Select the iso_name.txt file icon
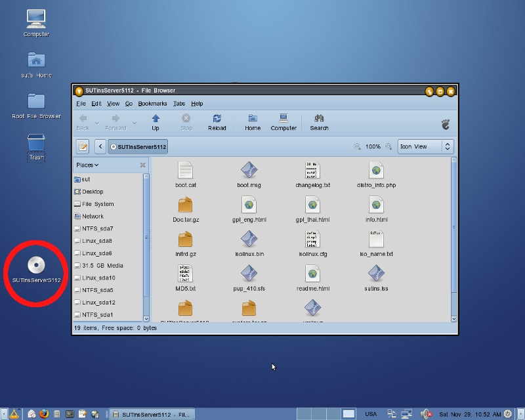This screenshot has width=525, height=420. 376,239
